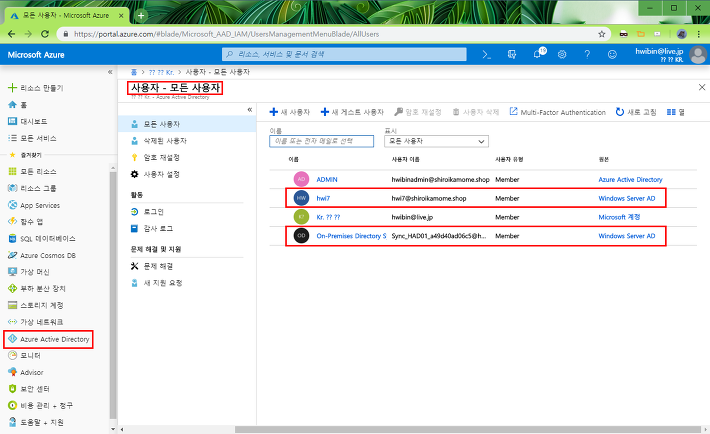Screen dimensions: 710x434
Task: Send feedback smiley icon
Action: coord(612,54)
